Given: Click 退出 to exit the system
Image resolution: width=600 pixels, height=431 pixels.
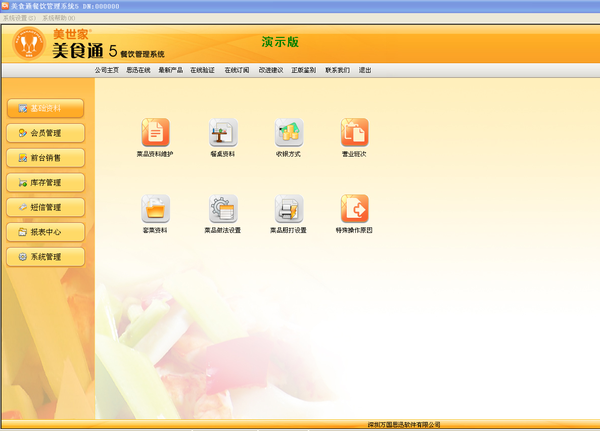Looking at the screenshot, I should [x=365, y=70].
